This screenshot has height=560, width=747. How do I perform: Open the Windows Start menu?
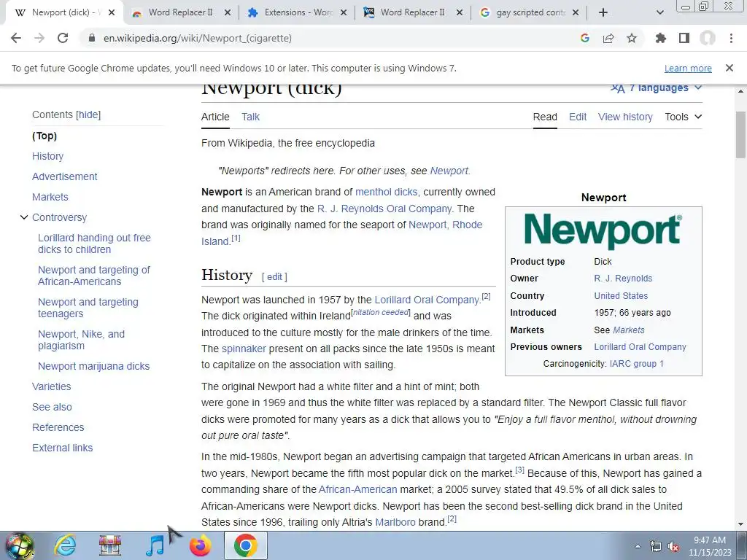(x=19, y=545)
